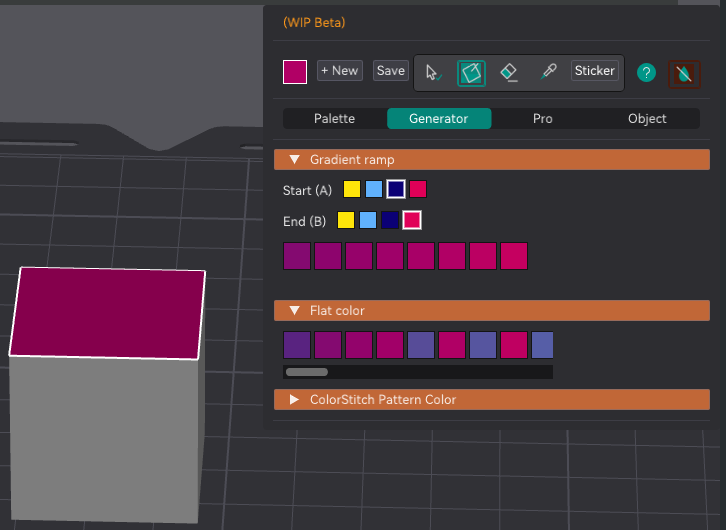Click the End (B) label
Screen dimensions: 726x530
click(305, 221)
